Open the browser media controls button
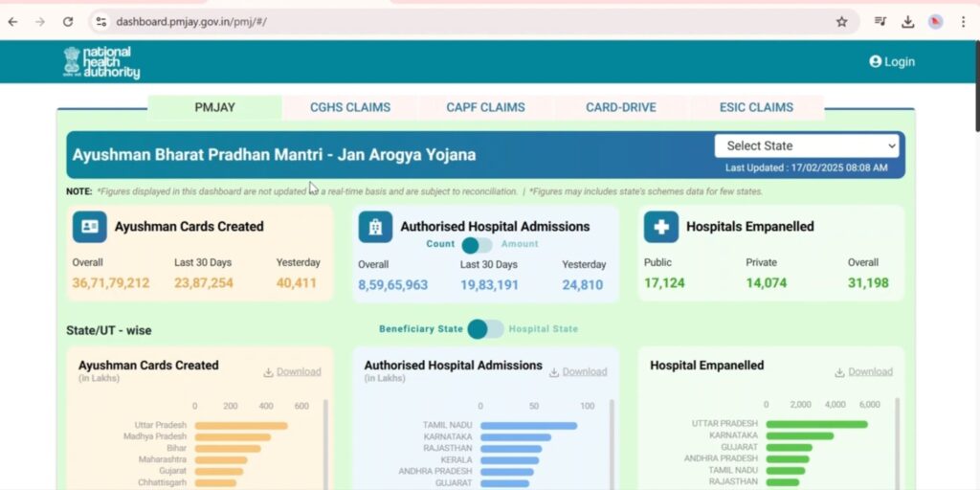This screenshot has width=980, height=490. pos(880,21)
